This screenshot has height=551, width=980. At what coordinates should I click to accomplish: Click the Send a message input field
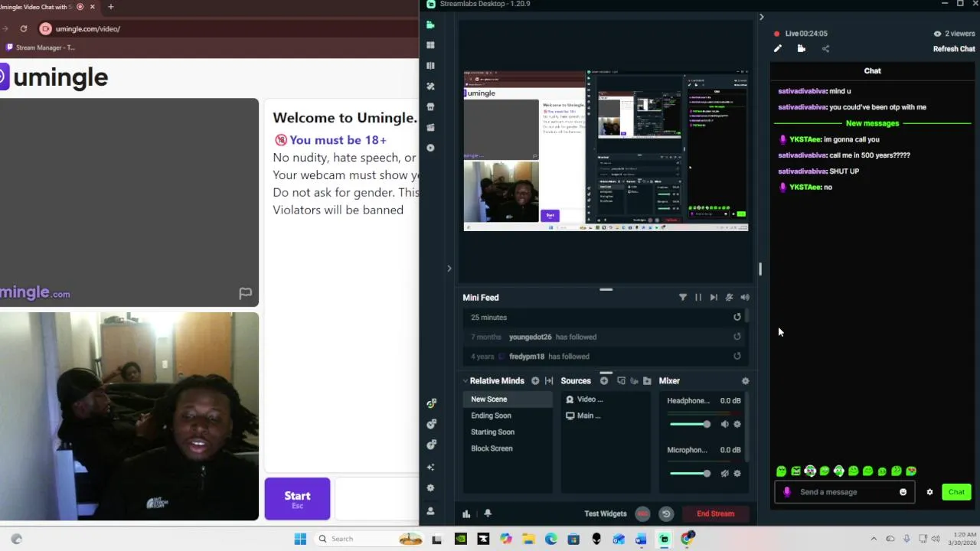[x=846, y=492]
